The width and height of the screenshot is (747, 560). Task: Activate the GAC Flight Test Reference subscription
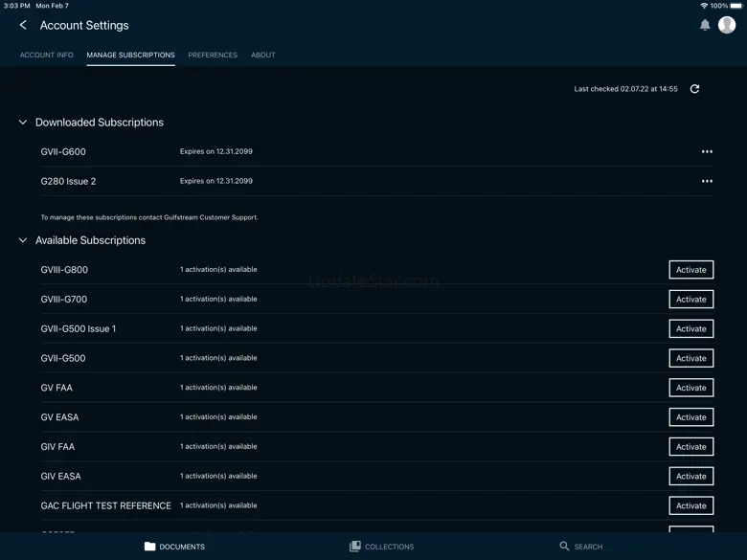(690, 506)
